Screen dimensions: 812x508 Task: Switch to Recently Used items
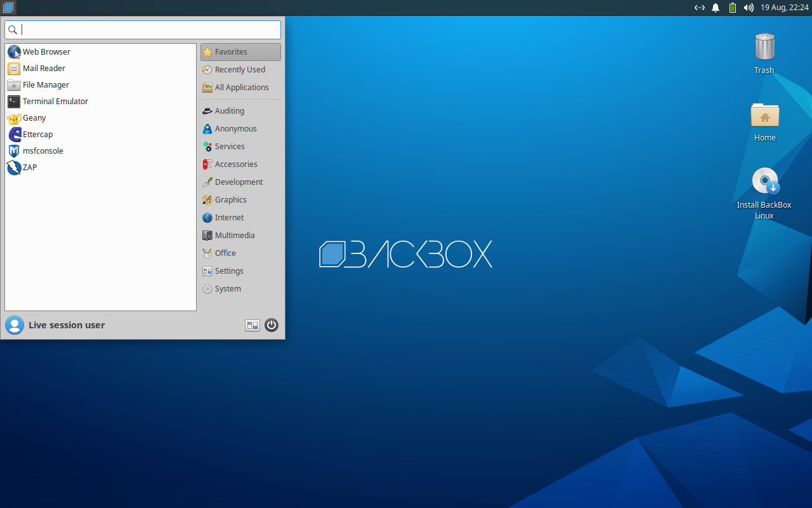click(239, 69)
